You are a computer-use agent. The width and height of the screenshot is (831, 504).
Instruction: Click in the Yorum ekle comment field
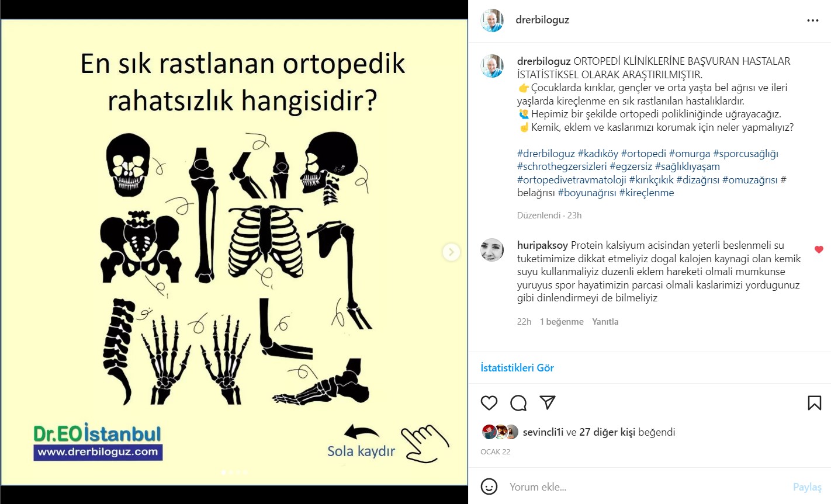(643, 487)
